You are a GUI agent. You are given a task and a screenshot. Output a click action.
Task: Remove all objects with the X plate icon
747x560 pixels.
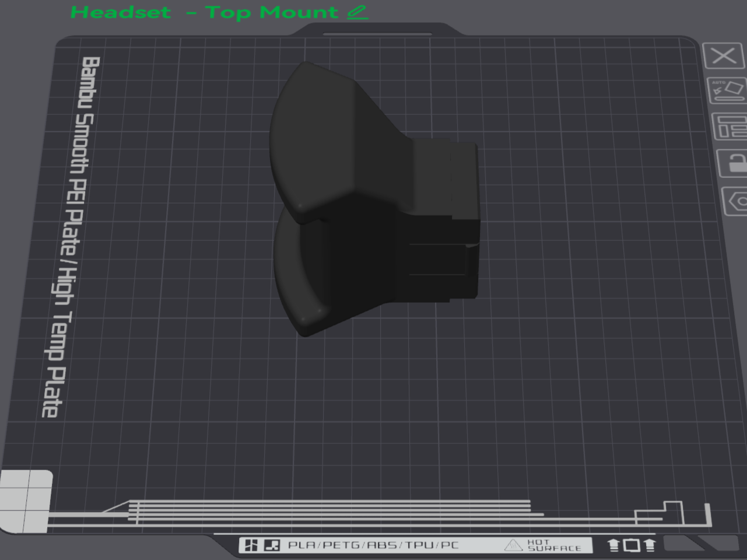pos(724,56)
